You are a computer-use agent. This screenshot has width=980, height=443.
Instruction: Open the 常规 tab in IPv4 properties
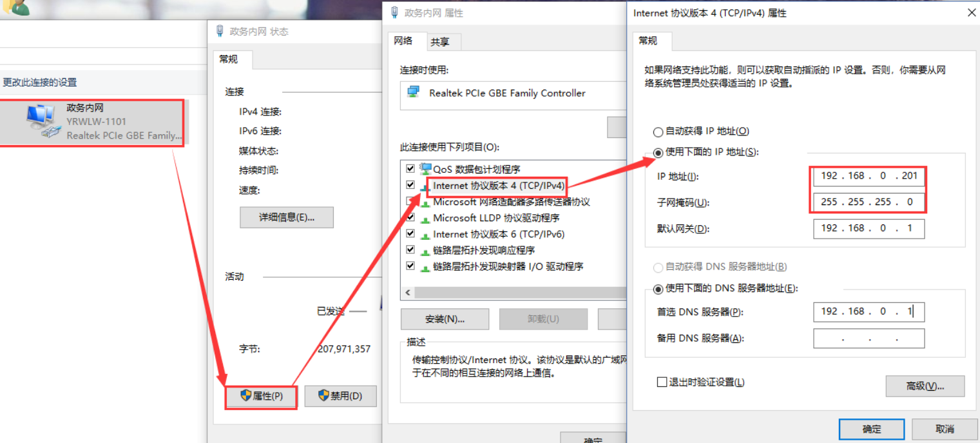click(x=648, y=40)
